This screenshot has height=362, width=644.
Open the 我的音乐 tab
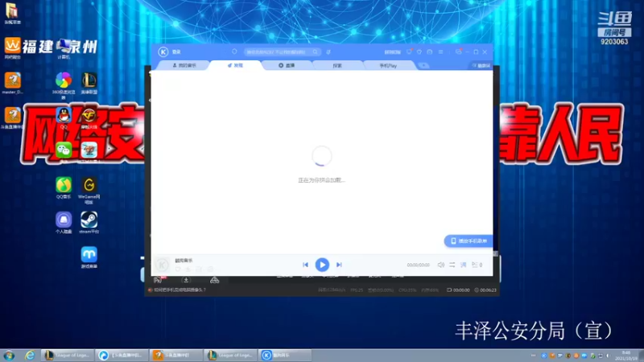pyautogui.click(x=184, y=65)
